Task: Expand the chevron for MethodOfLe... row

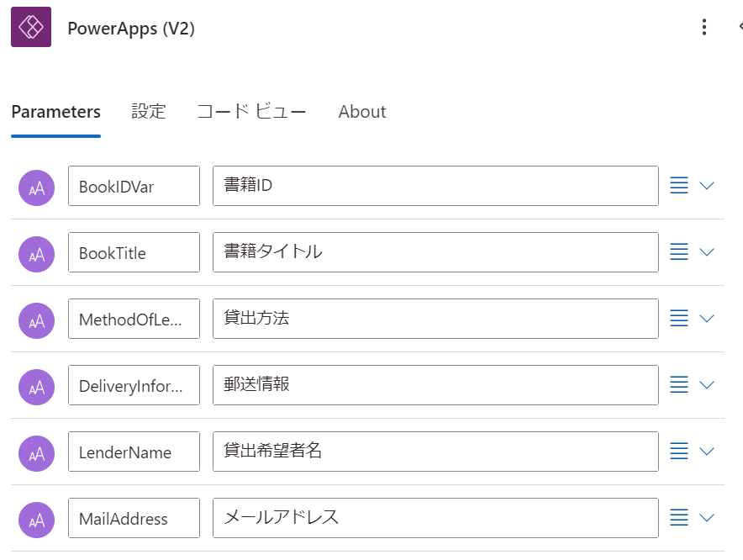Action: 707,318
